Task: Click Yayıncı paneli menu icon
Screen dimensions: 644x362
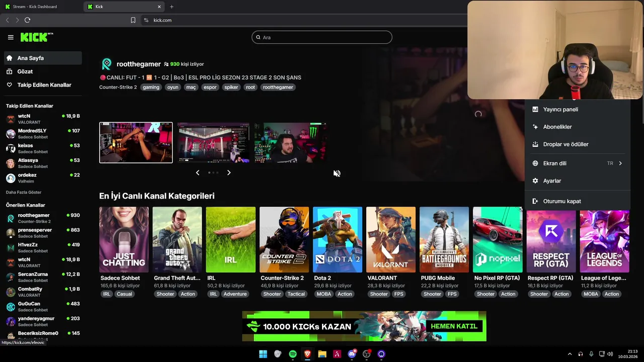Action: click(535, 109)
